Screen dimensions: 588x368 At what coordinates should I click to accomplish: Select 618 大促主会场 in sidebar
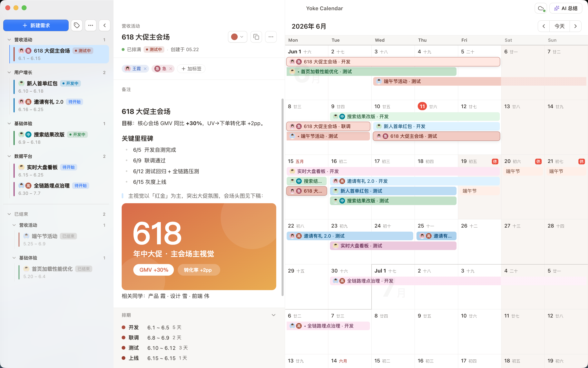59,54
